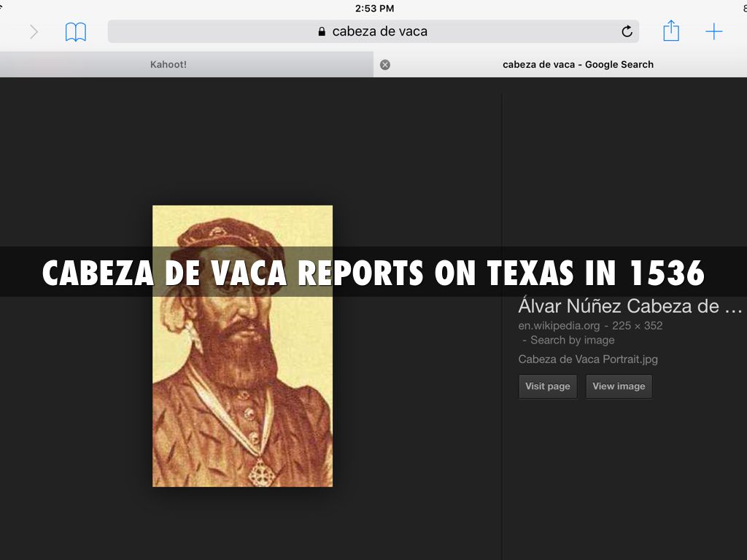
Task: Tap the 2:53 PM status bar clock
Action: [374, 8]
